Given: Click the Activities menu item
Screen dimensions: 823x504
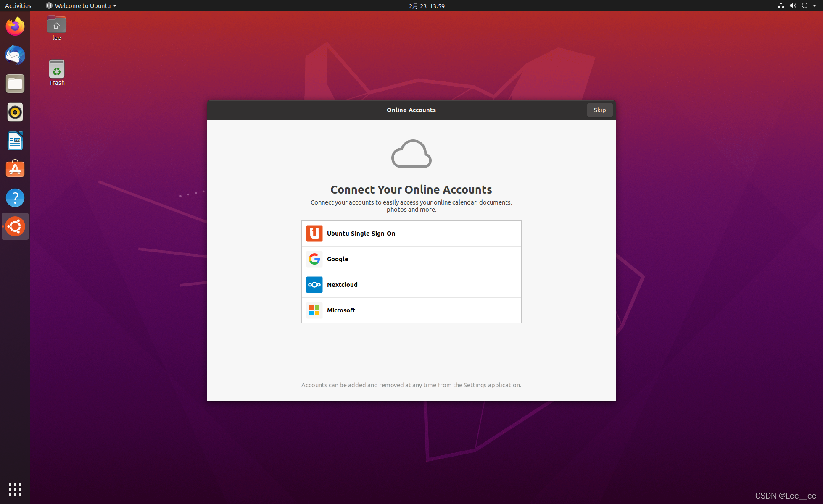Looking at the screenshot, I should 18,5.
